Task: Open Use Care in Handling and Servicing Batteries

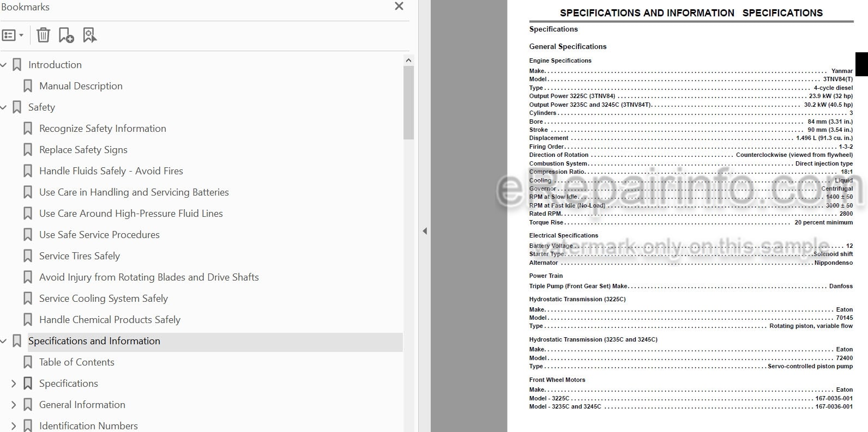Action: (134, 192)
